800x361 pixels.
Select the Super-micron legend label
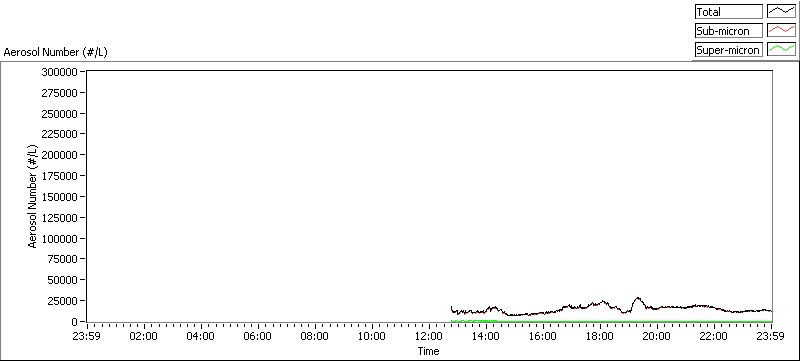coord(729,49)
